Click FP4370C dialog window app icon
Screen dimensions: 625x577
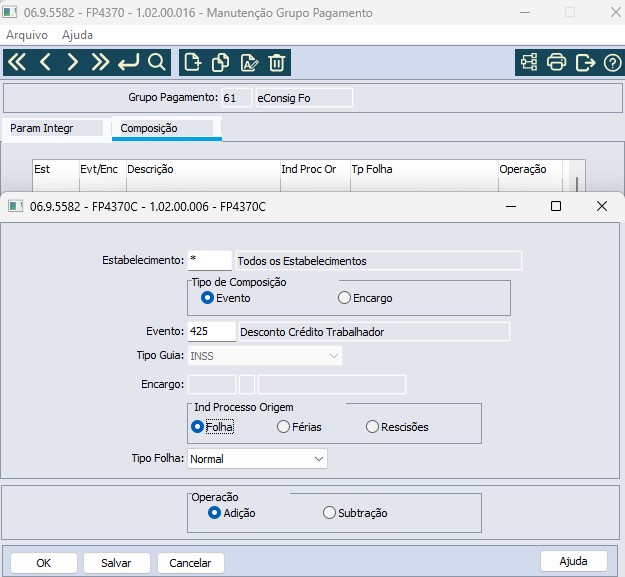(x=16, y=206)
